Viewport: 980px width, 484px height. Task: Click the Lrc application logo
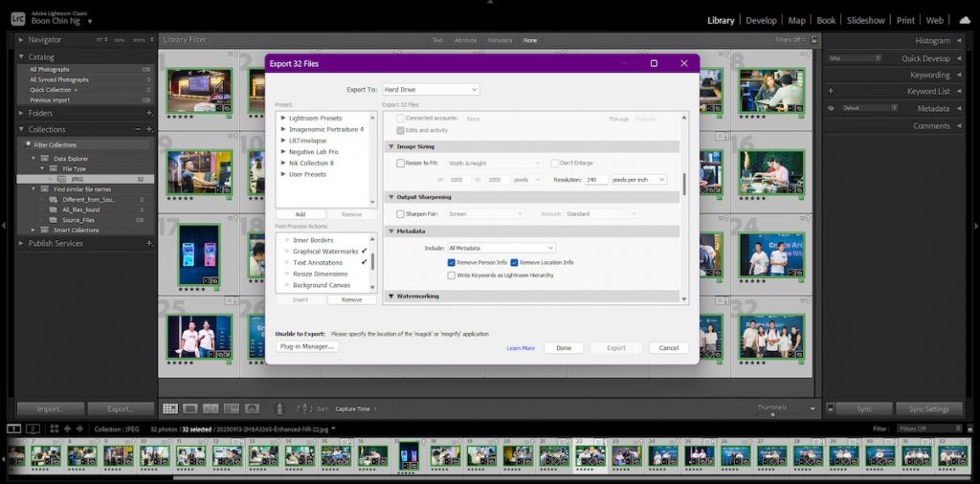click(x=17, y=19)
